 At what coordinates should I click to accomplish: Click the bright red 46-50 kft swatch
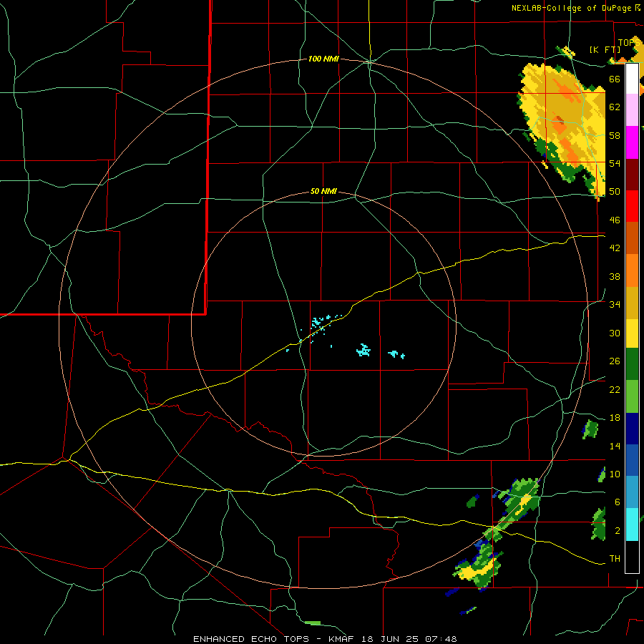[632, 206]
